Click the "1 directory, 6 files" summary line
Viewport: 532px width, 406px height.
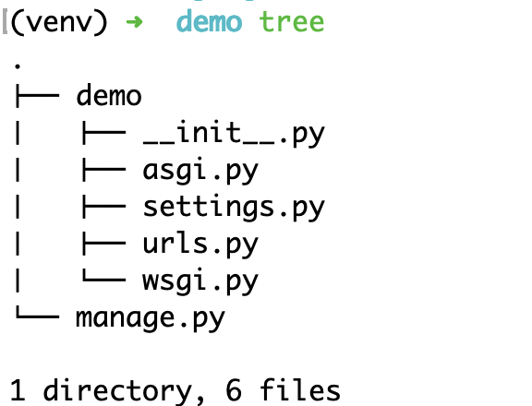pos(175,390)
